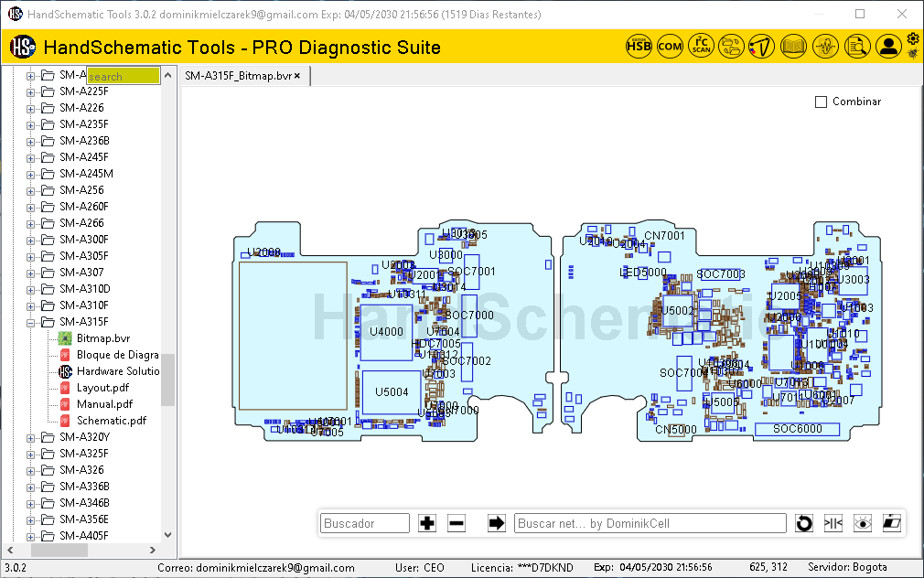Select component LED5000 on the board

click(x=643, y=273)
